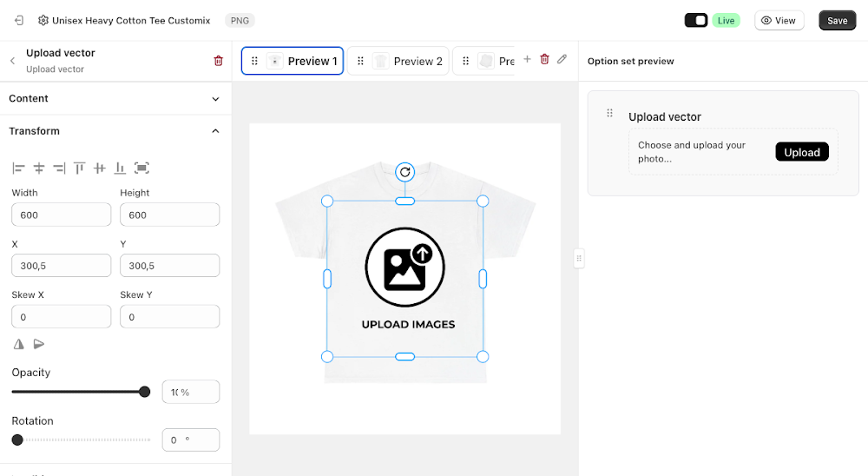The height and width of the screenshot is (476, 868).
Task: Add a new preview tab
Action: pyautogui.click(x=527, y=59)
